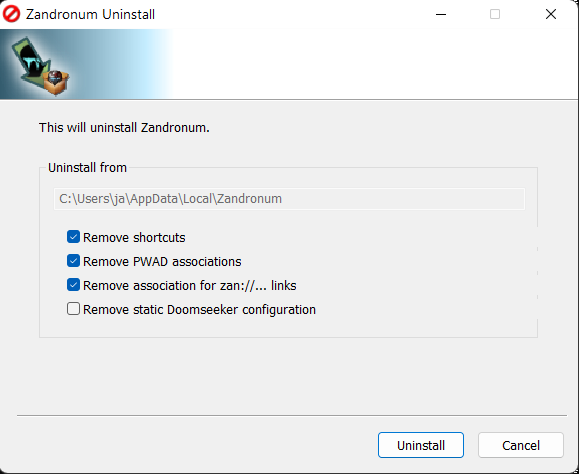Abort using the Cancel button

(521, 445)
